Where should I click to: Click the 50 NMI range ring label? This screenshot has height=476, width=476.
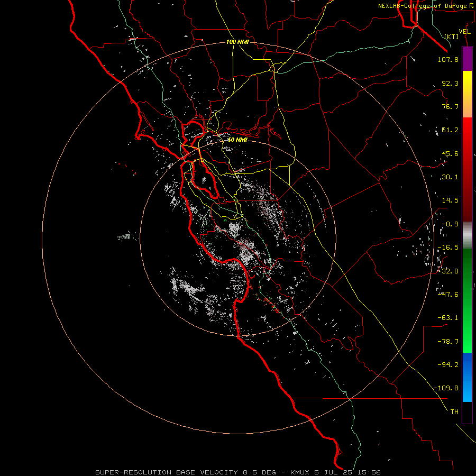pyautogui.click(x=237, y=140)
